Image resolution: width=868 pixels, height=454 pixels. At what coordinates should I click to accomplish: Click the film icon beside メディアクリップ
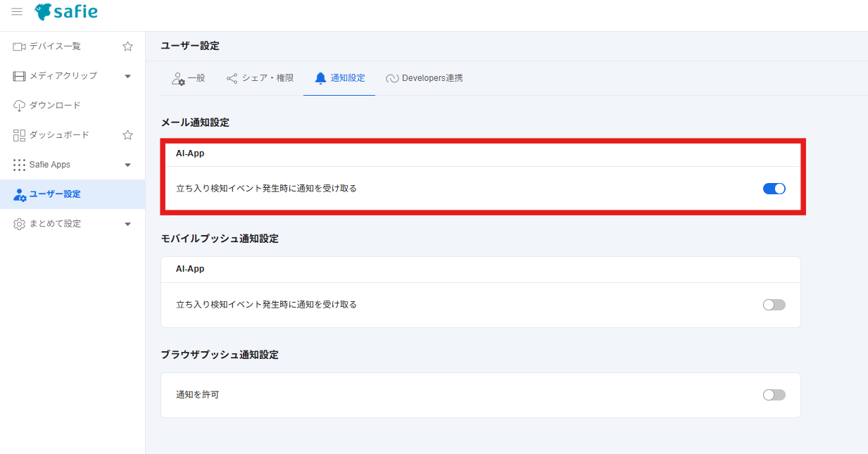point(19,76)
